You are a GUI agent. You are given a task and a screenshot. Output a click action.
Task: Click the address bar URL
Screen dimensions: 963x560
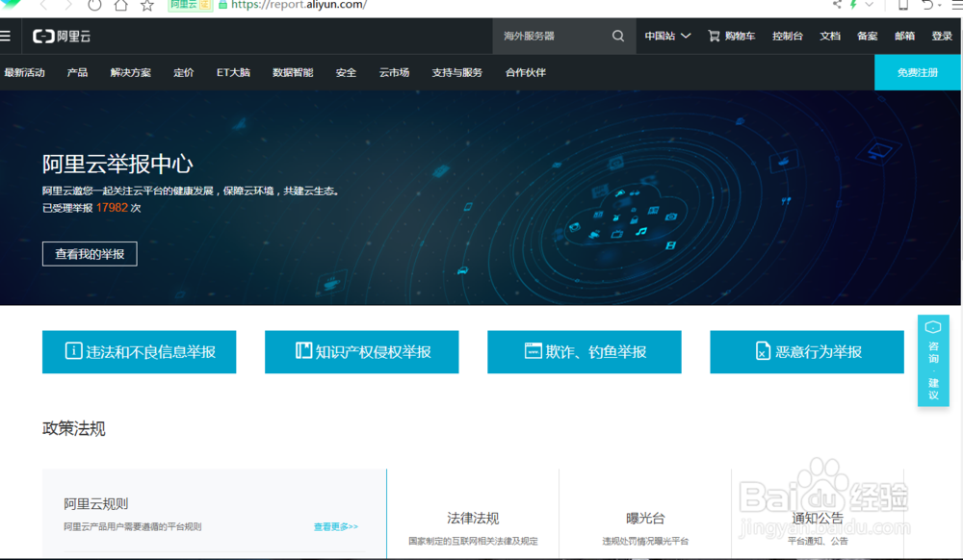(299, 5)
